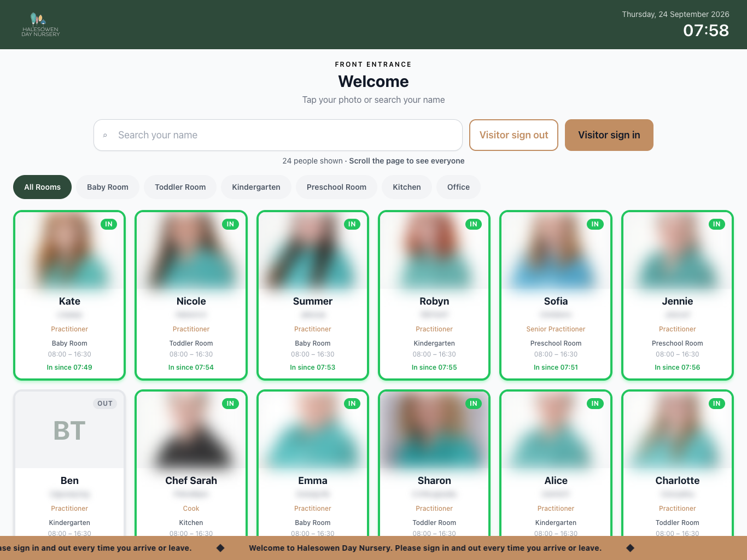Image resolution: width=747 pixels, height=560 pixels.
Task: Select the Kitchen filter chip
Action: [407, 187]
